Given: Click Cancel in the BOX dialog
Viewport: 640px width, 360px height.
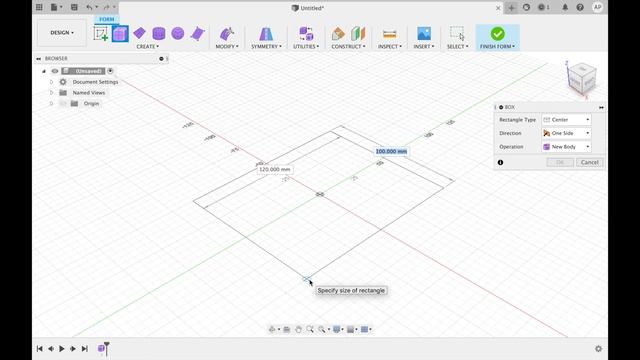Looking at the screenshot, I should (x=589, y=162).
